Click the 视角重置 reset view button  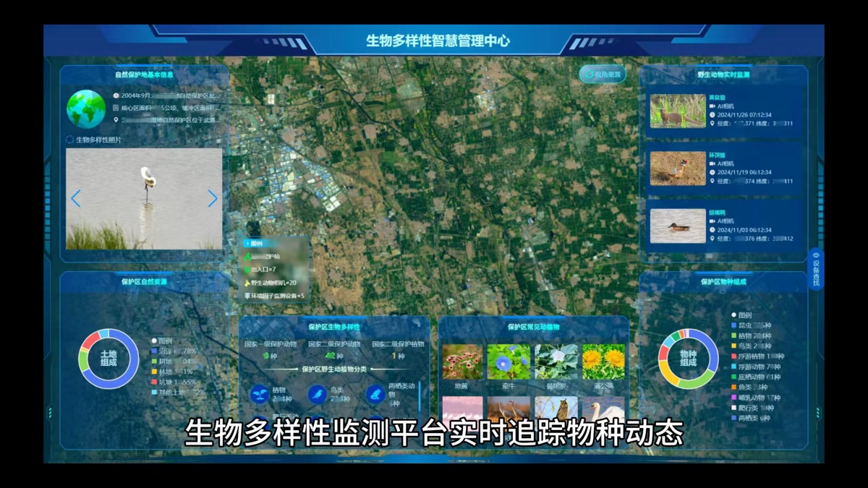click(x=602, y=74)
